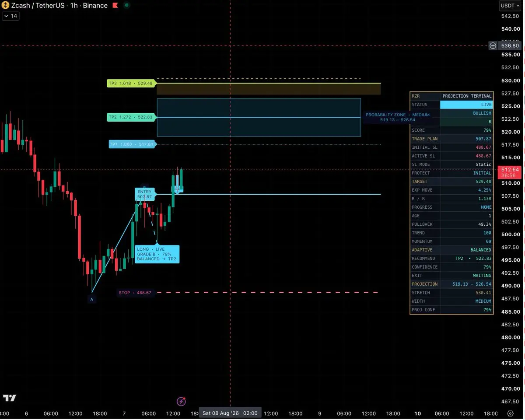Click the date 10 on time axis
The width and height of the screenshot is (525, 420).
pyautogui.click(x=417, y=413)
